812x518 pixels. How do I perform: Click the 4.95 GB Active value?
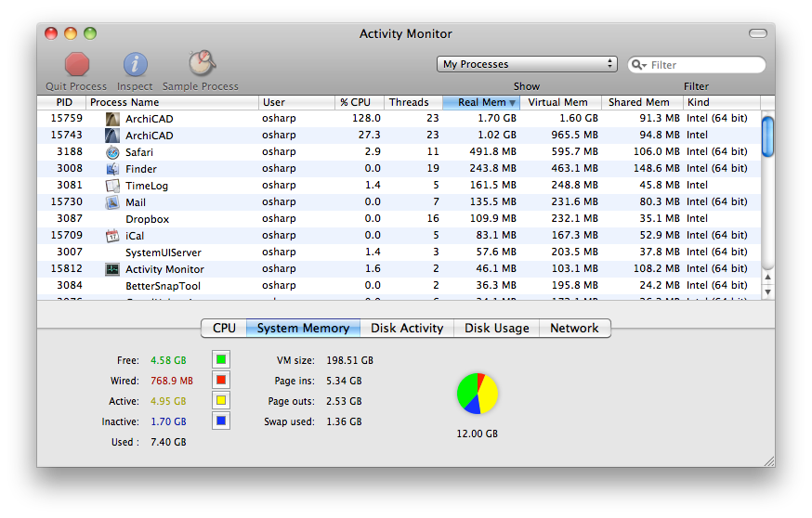click(x=168, y=401)
